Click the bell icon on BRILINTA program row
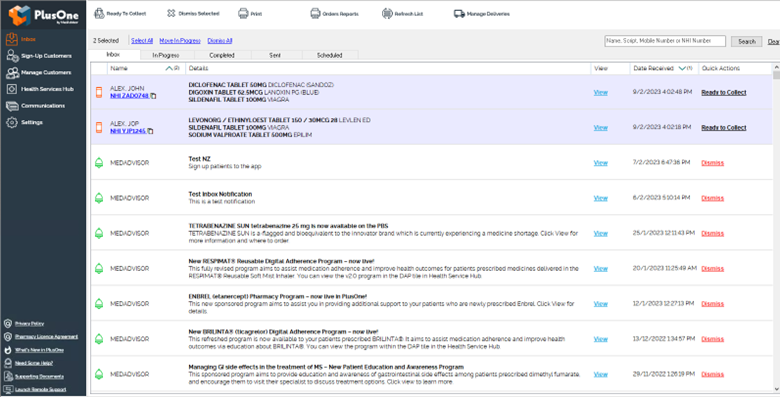The width and height of the screenshot is (780, 397). pyautogui.click(x=99, y=339)
